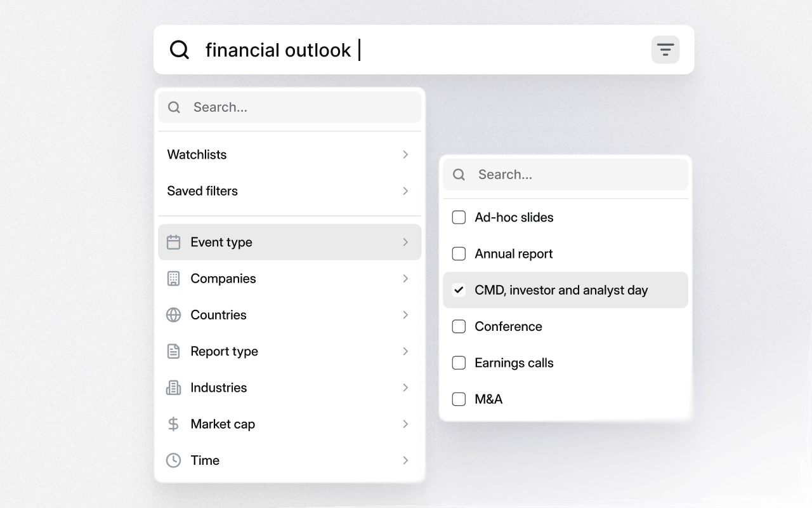Click the clock icon beside Time

(173, 460)
